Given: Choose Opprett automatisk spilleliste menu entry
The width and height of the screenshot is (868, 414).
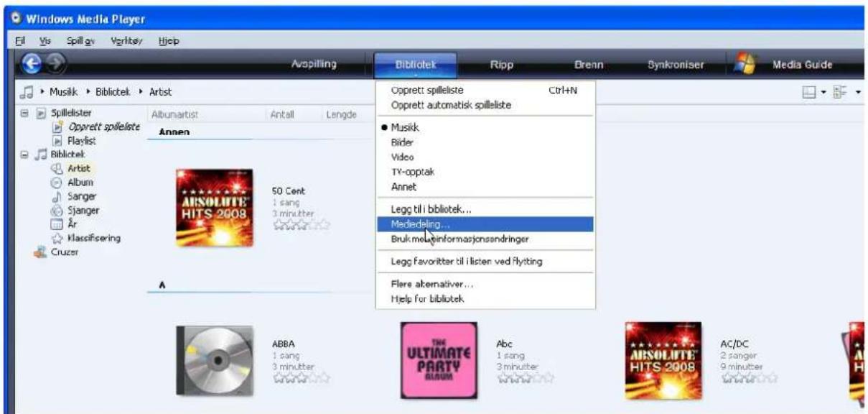Looking at the screenshot, I should [x=485, y=104].
